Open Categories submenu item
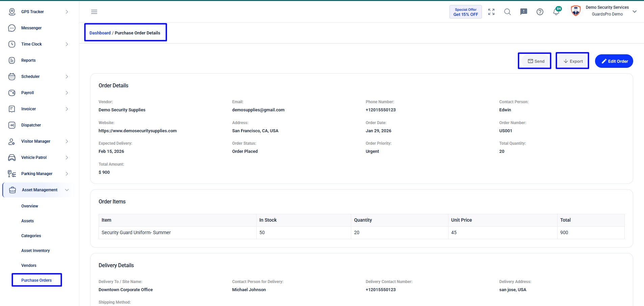 tap(31, 236)
